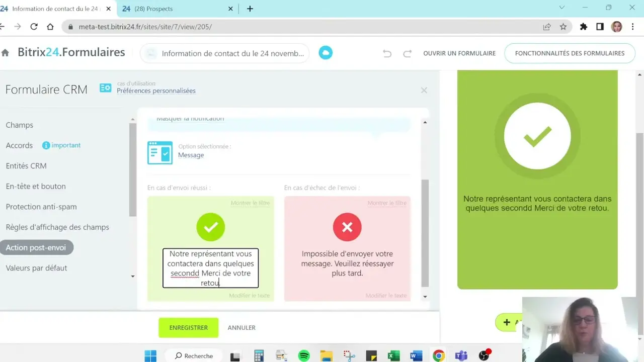The height and width of the screenshot is (362, 644).
Task: Open Chrome's three-dot menu
Action: (632, 27)
